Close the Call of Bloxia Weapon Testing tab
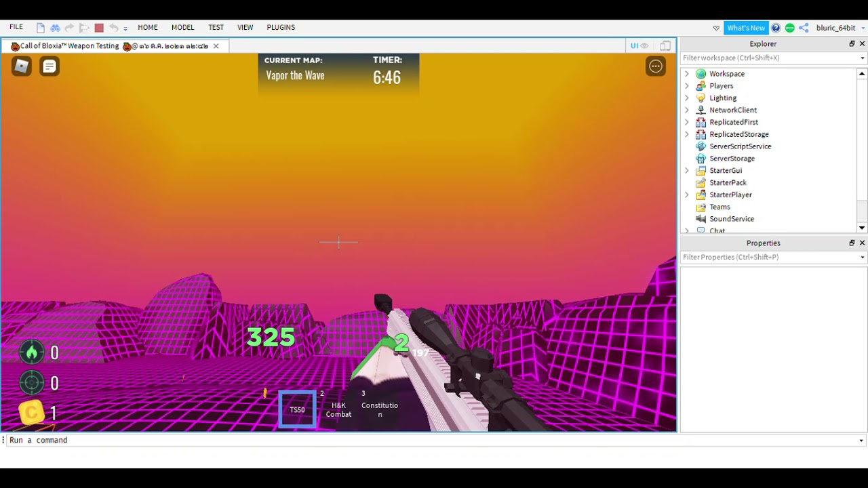868x488 pixels. coord(216,46)
